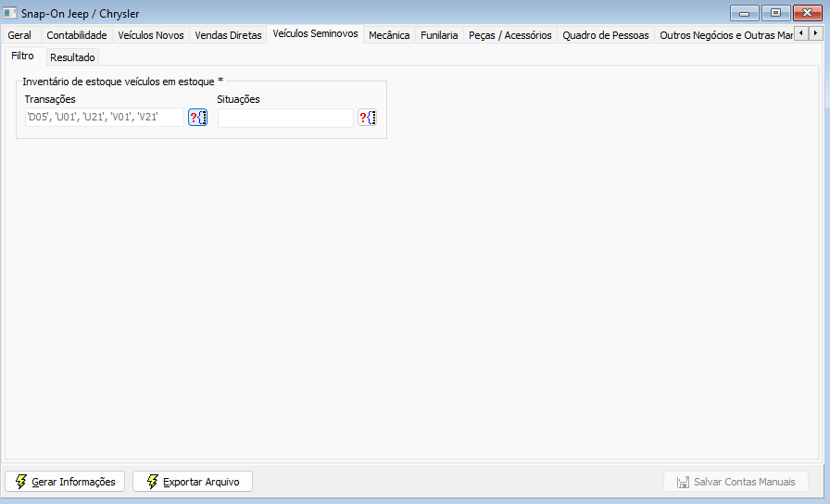Switch to the Geral tab
The height and width of the screenshot is (504, 830).
tap(19, 35)
